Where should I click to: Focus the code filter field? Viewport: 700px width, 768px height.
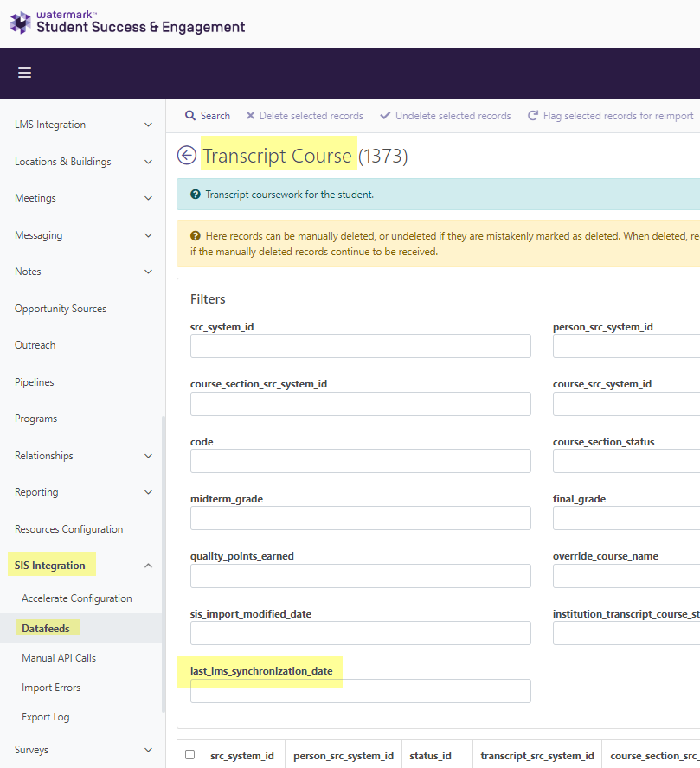point(361,461)
